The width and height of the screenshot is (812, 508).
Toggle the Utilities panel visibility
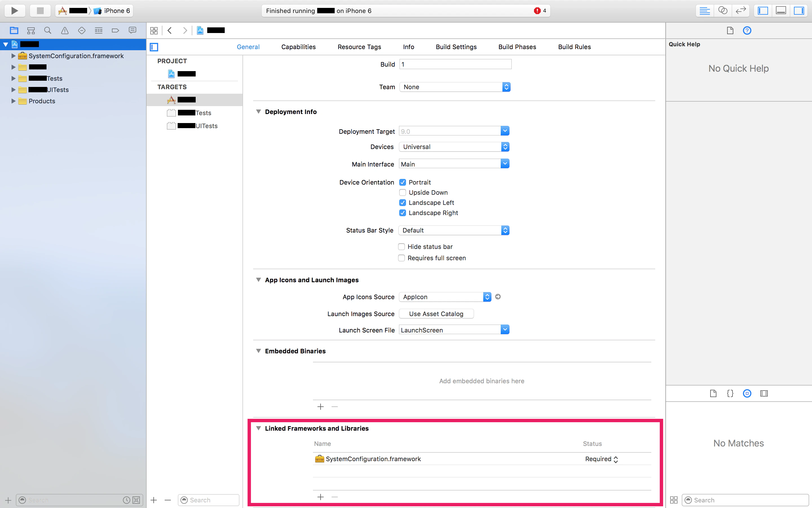click(799, 11)
